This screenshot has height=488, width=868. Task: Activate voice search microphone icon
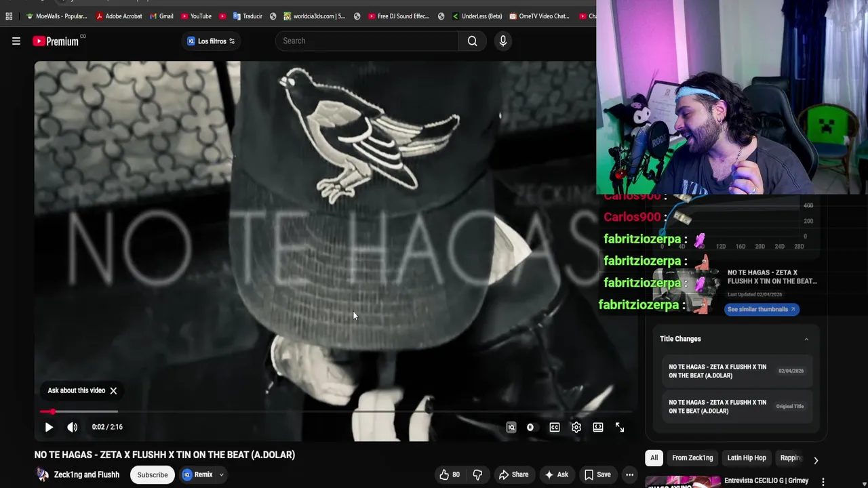503,41
